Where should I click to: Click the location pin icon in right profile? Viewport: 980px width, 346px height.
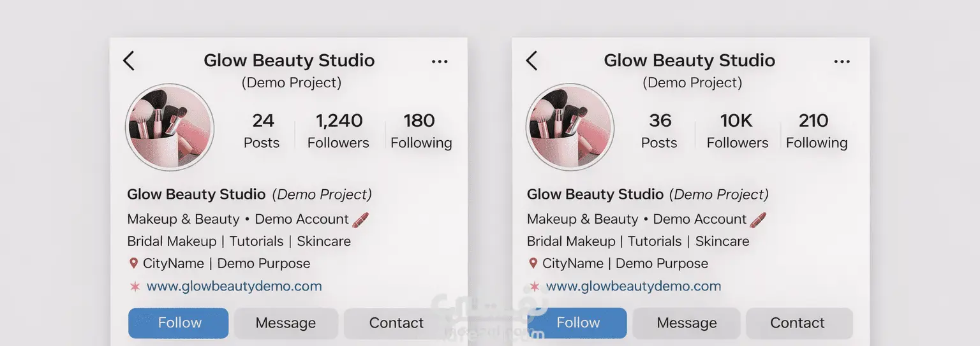point(533,263)
